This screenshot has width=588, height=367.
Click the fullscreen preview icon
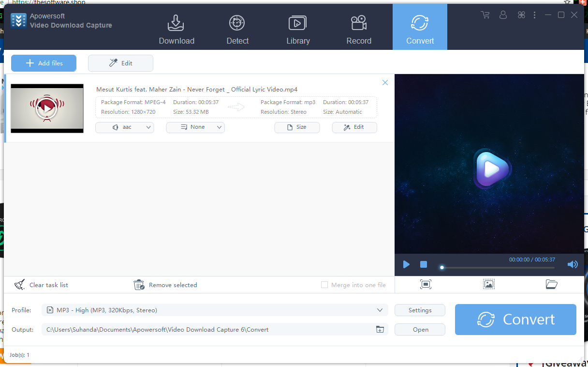(x=426, y=284)
